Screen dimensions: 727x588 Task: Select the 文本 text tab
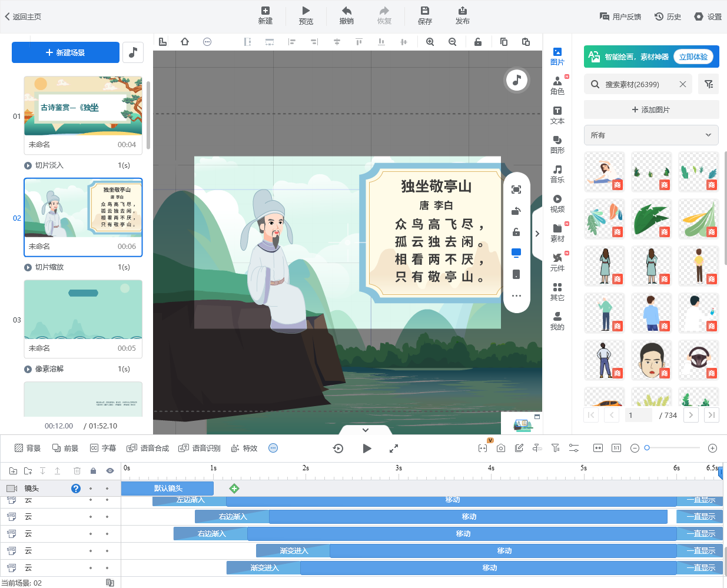pyautogui.click(x=557, y=115)
